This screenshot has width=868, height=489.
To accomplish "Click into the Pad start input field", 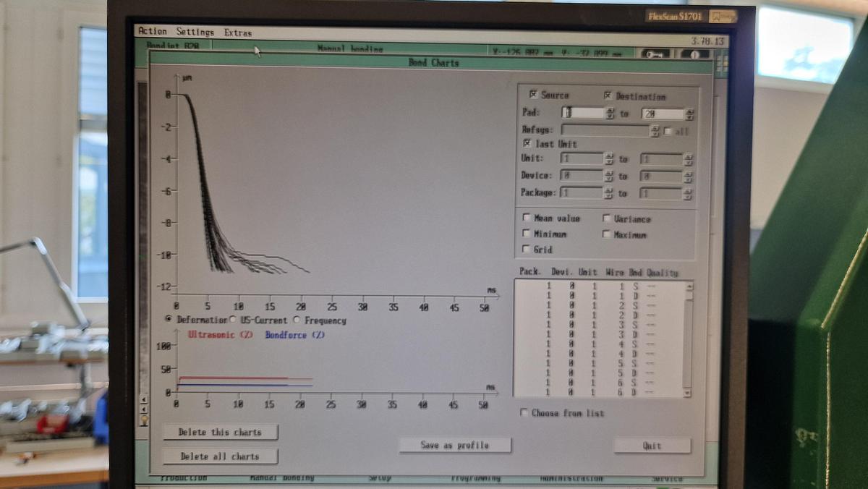I will click(583, 113).
